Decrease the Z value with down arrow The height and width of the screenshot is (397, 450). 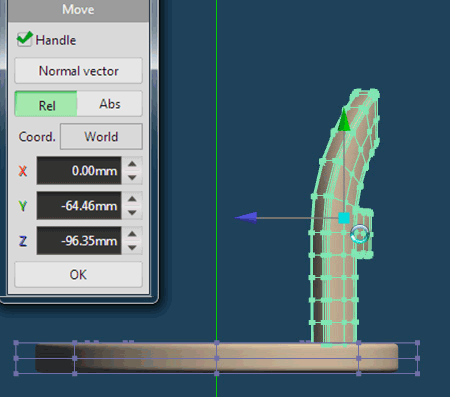click(x=132, y=248)
